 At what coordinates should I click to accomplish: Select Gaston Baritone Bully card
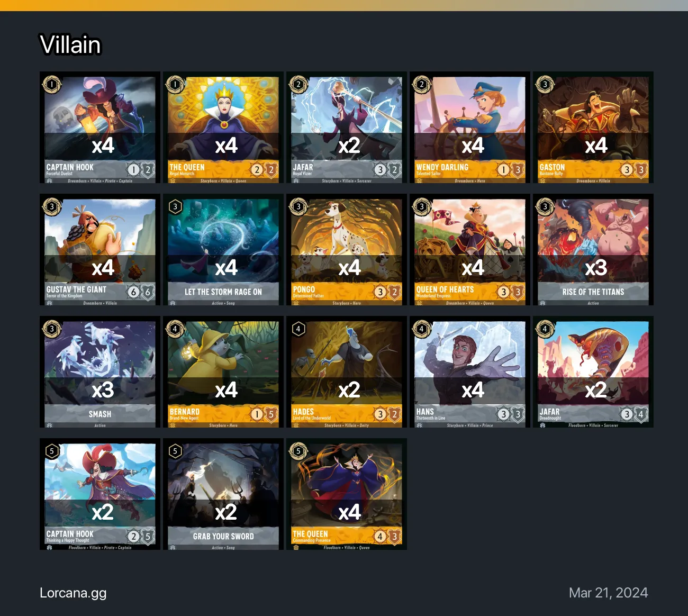click(x=593, y=128)
